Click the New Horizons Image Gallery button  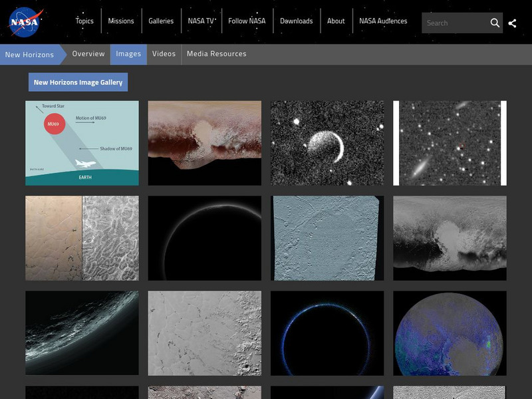click(x=77, y=82)
